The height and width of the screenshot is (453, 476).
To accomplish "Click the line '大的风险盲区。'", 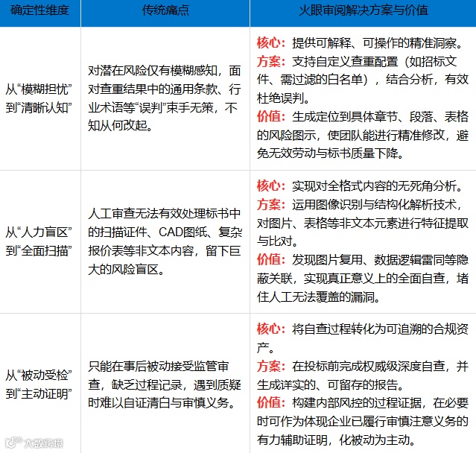I will tap(127, 269).
